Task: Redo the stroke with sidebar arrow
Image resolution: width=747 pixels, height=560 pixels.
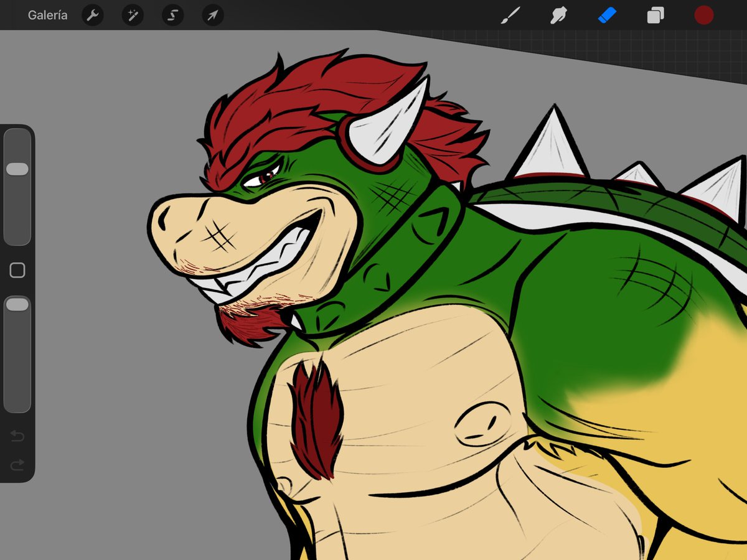Action: pos(17,464)
